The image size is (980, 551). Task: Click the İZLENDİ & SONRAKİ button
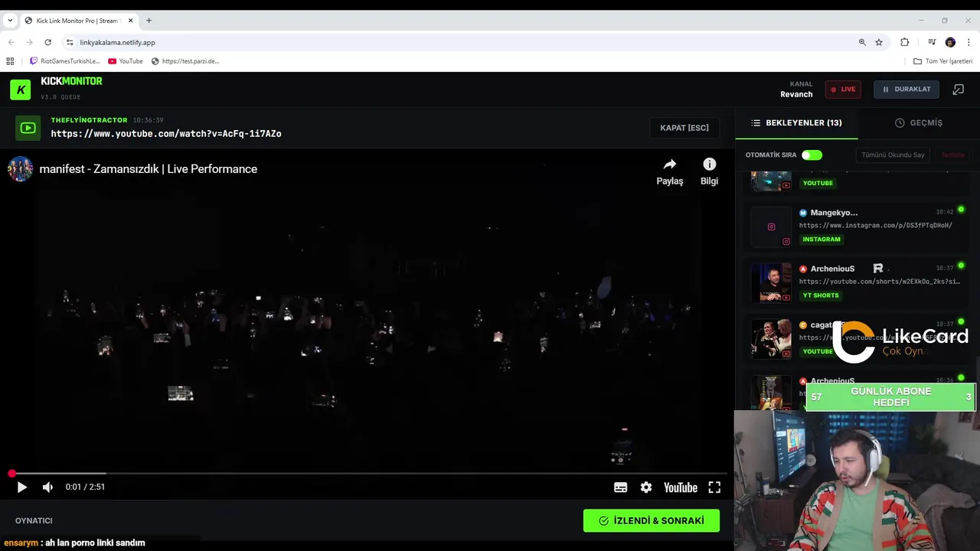652,520
